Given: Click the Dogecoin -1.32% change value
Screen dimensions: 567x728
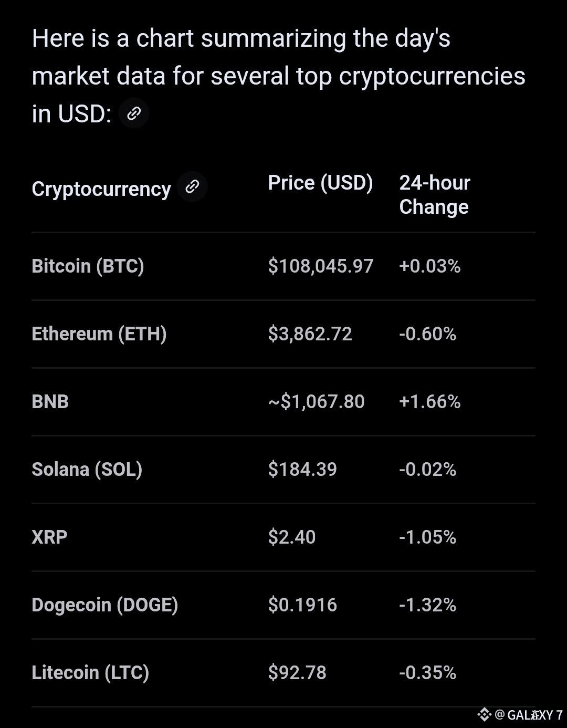Looking at the screenshot, I should coord(427,605).
